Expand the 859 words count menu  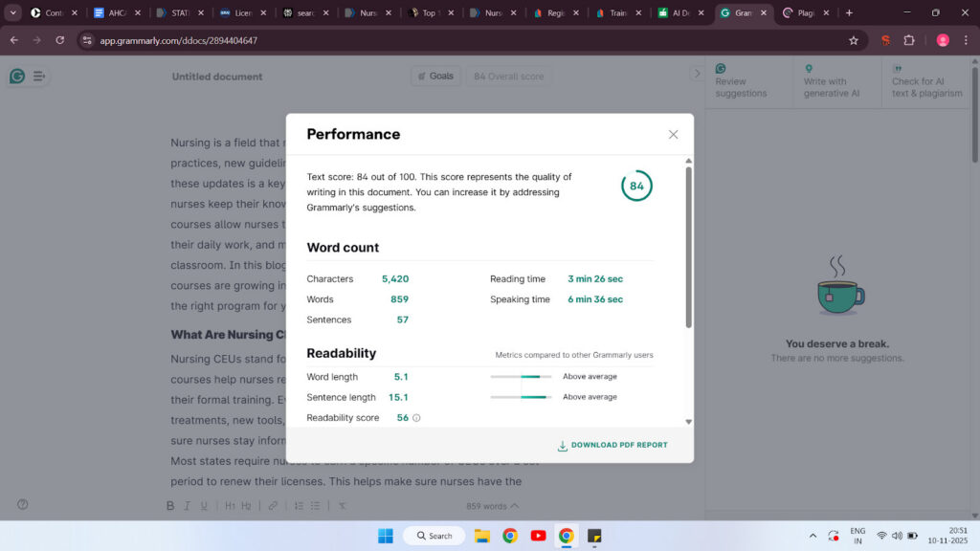(493, 506)
